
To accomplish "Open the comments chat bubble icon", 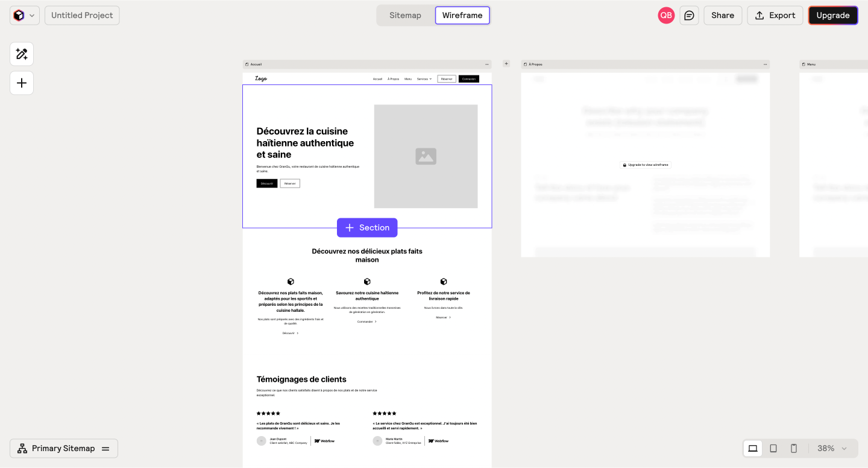I will click(689, 16).
